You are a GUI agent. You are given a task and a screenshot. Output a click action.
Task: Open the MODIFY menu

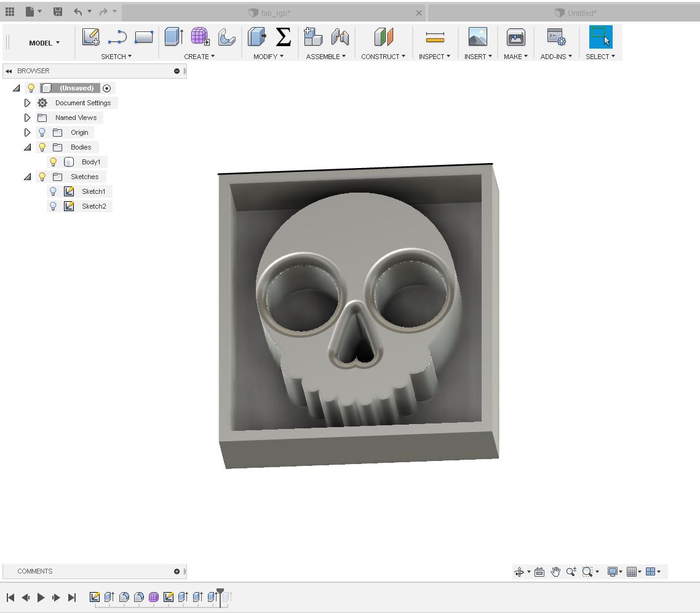268,57
